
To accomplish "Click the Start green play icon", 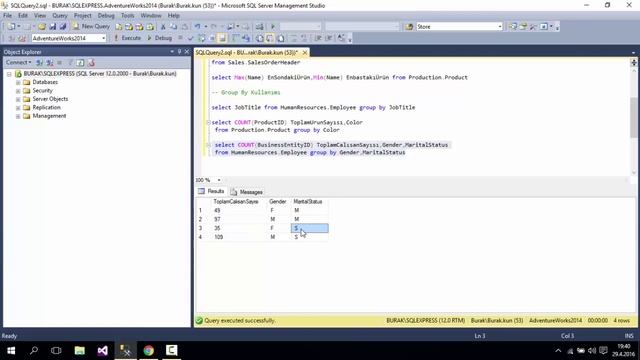I will (x=273, y=27).
